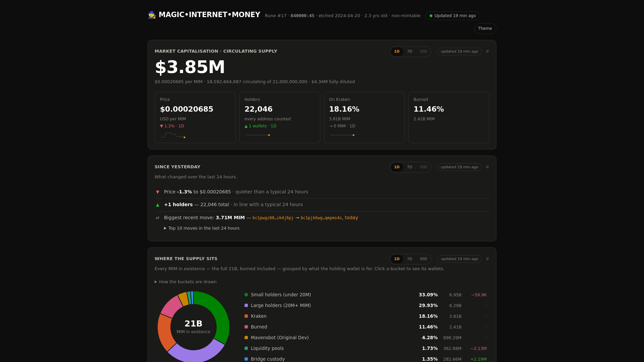Select 30D range in Since Yesterday section
Viewport: 644px width, 362px height.
pyautogui.click(x=423, y=167)
